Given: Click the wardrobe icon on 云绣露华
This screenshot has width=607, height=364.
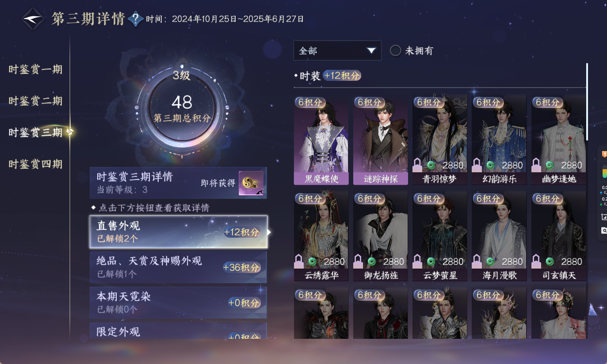Looking at the screenshot, I should 299,262.
